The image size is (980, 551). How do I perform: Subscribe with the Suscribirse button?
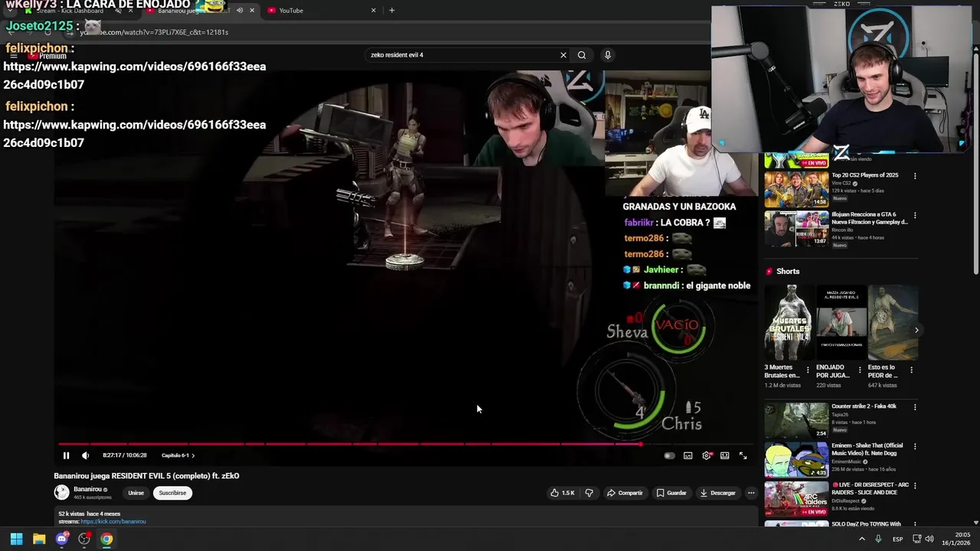(x=172, y=493)
